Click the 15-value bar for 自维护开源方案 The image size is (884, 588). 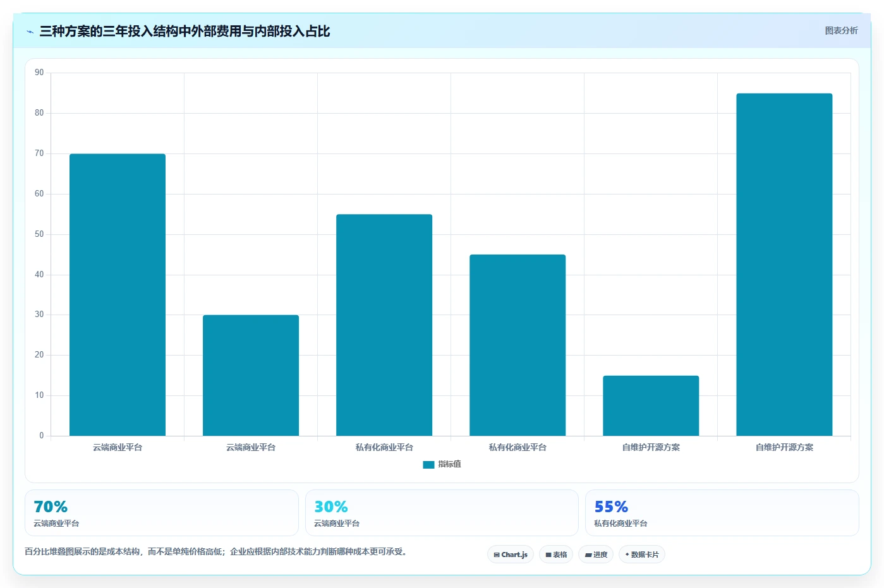[x=651, y=405]
